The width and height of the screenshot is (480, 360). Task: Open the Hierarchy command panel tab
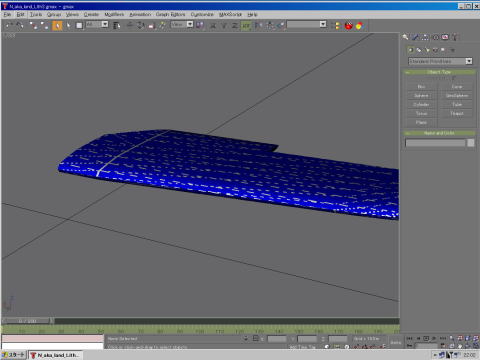425,37
